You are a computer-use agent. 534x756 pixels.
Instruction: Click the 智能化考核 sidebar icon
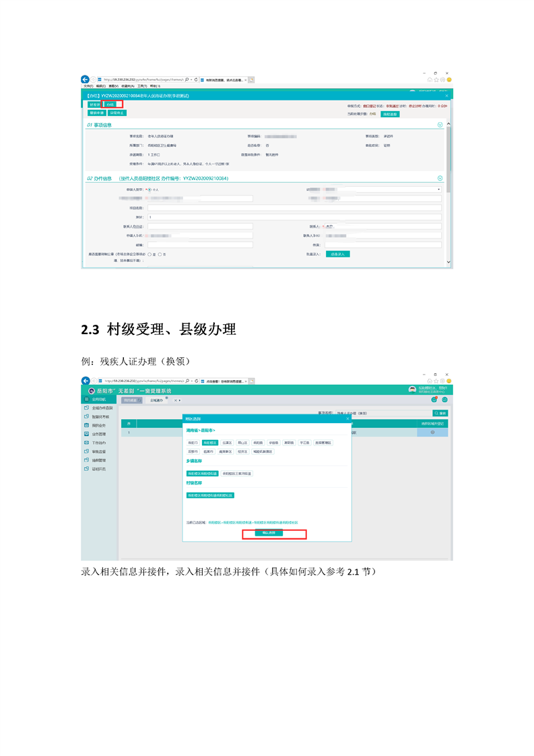pos(86,416)
